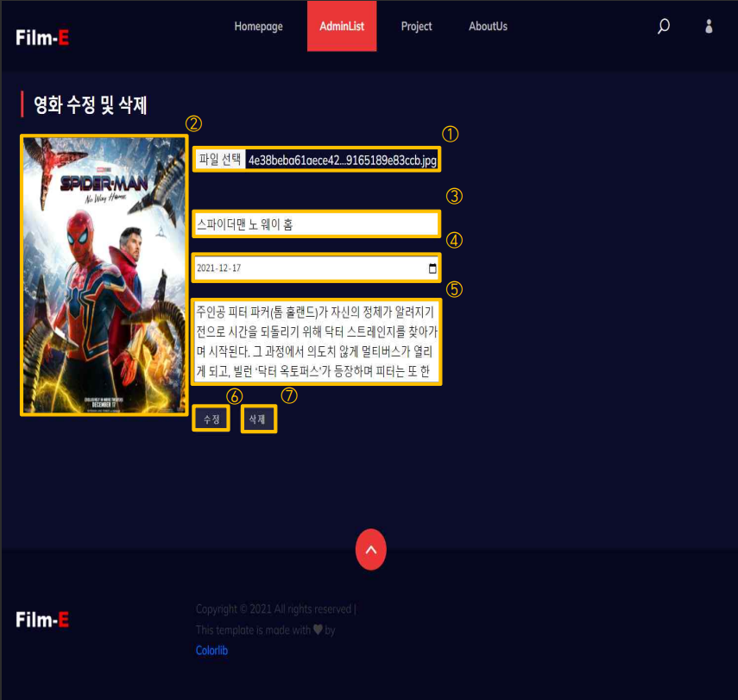The width and height of the screenshot is (738, 700).
Task: Open the date picker calendar icon
Action: click(x=432, y=268)
